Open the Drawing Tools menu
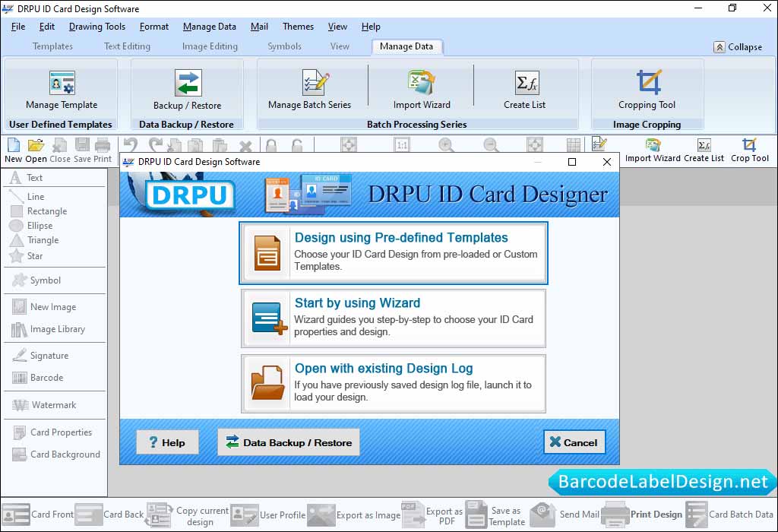 (x=97, y=27)
